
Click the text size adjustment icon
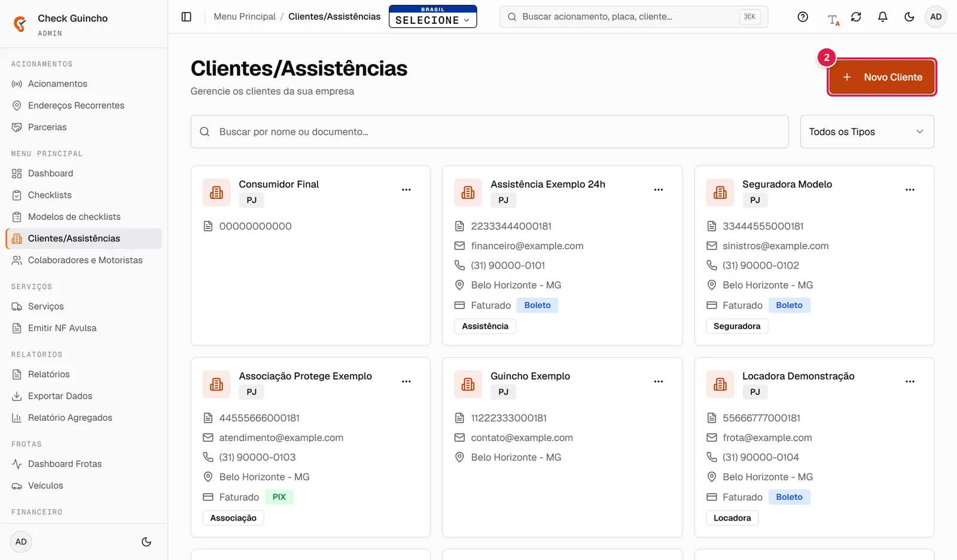click(x=833, y=20)
